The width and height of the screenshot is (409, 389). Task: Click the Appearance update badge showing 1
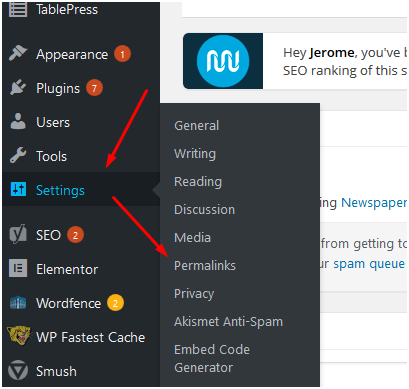tap(122, 54)
